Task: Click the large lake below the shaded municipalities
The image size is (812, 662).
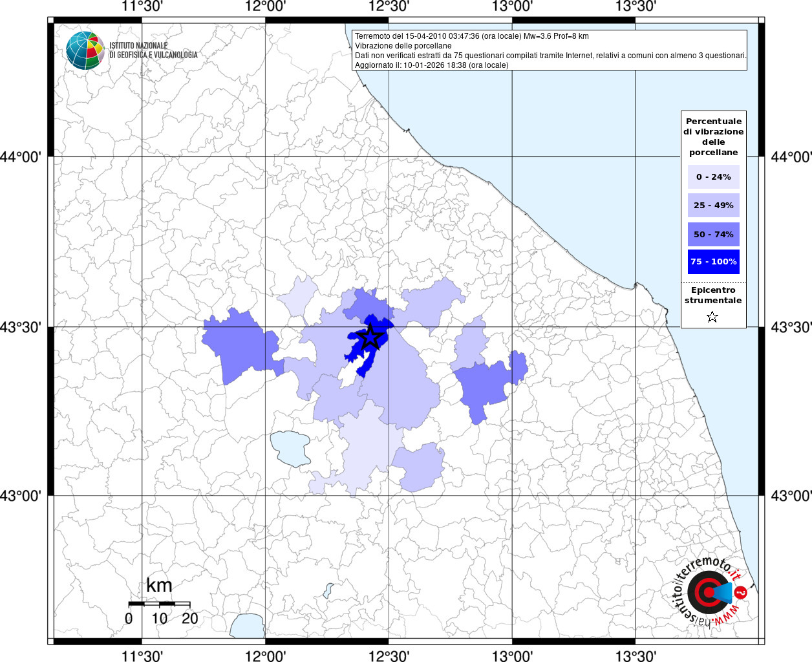Action: [290, 448]
